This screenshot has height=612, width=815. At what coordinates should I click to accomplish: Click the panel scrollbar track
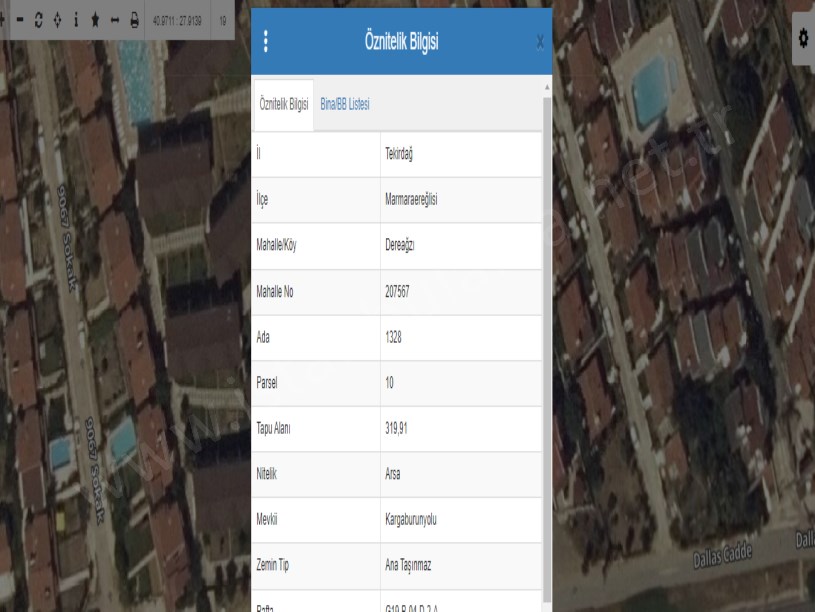pos(546,350)
